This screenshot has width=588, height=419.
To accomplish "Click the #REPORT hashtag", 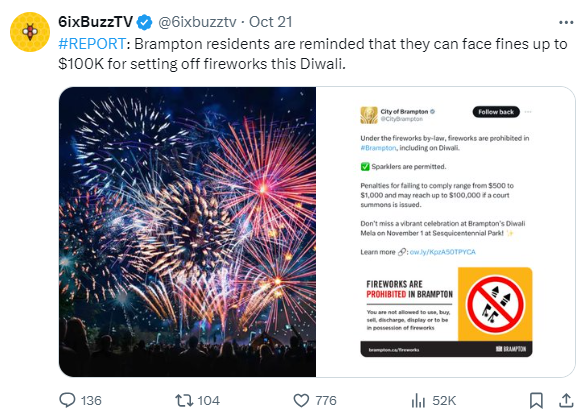I will pos(92,44).
